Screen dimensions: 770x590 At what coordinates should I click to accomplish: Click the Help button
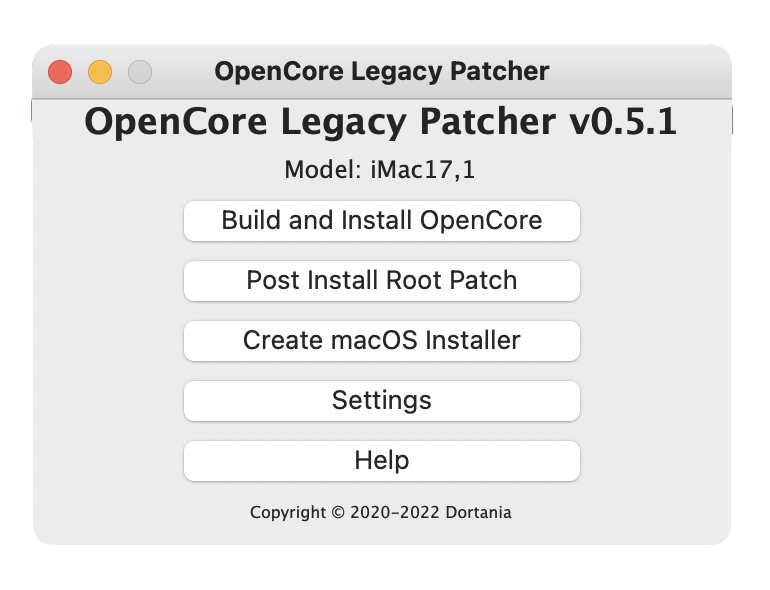tap(382, 460)
